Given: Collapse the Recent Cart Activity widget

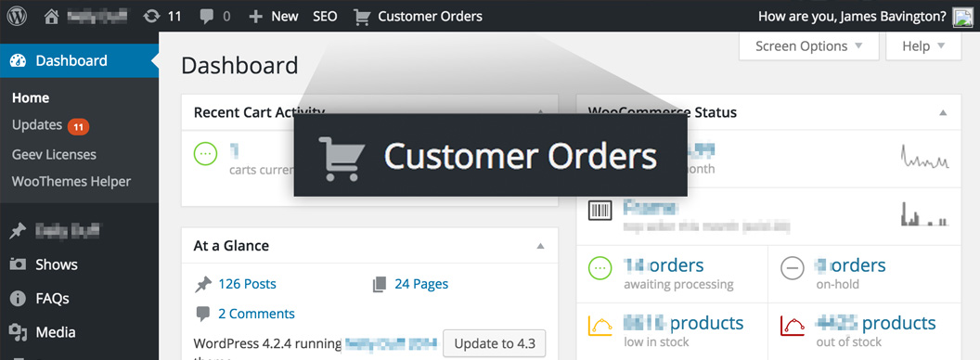Looking at the screenshot, I should [541, 112].
